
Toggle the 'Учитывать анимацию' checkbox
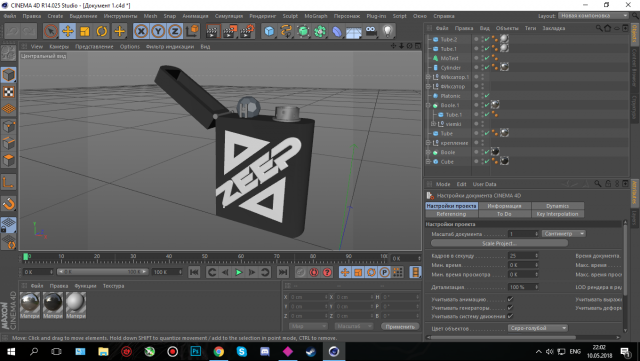click(510, 299)
